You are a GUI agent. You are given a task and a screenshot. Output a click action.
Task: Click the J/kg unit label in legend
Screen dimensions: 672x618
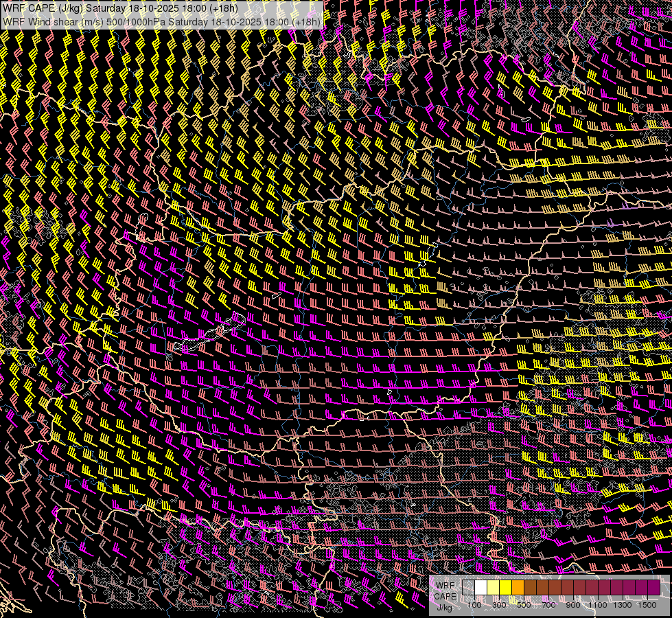pyautogui.click(x=445, y=607)
